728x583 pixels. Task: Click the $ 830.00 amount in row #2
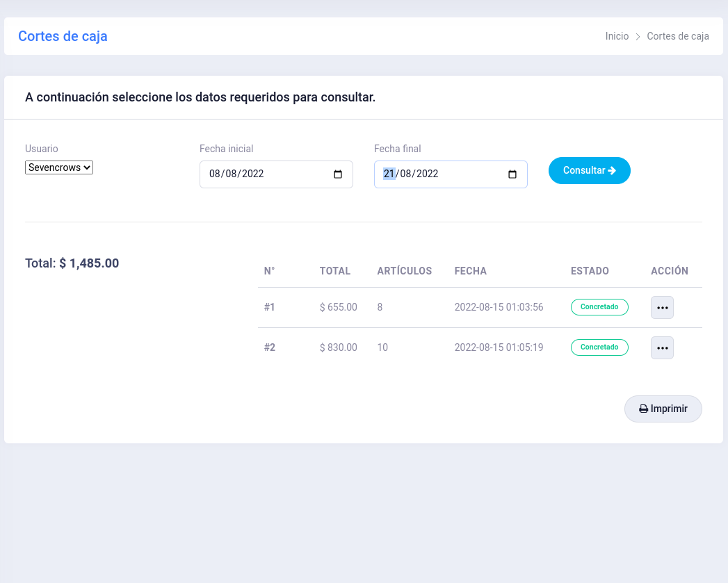click(x=338, y=347)
